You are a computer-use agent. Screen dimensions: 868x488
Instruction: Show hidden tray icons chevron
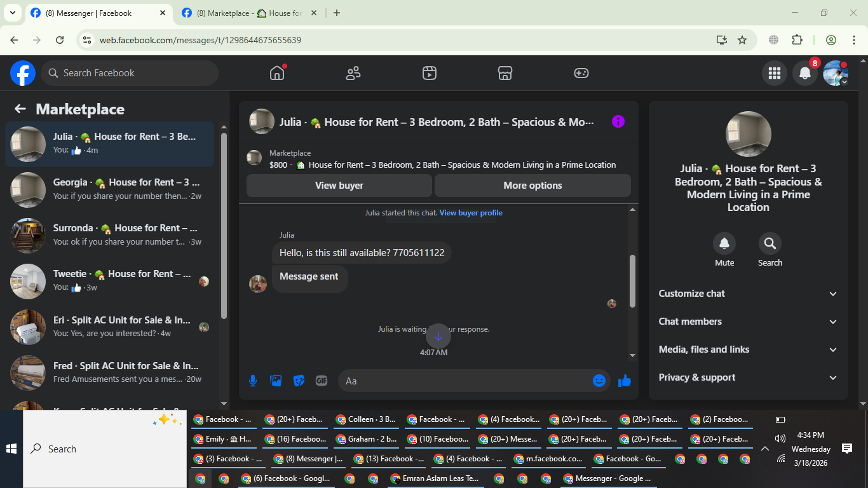coord(765,449)
